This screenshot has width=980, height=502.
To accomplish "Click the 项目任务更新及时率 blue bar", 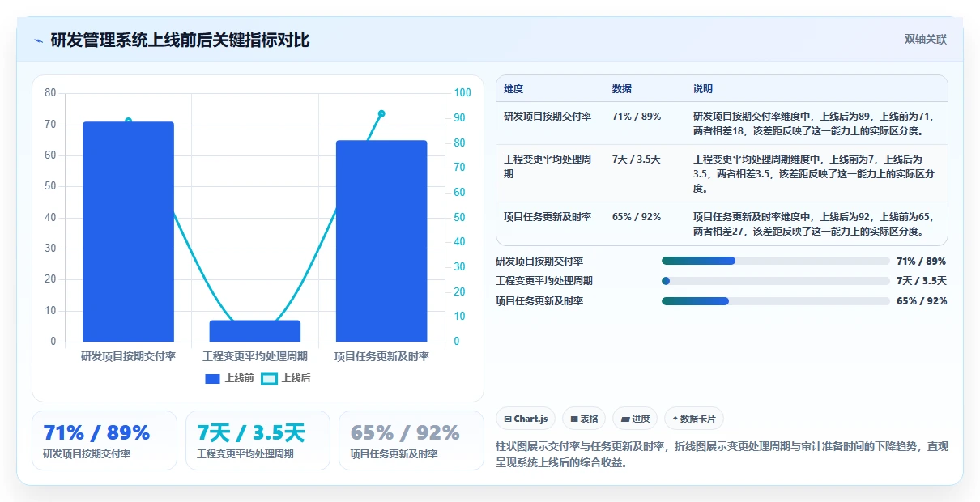I will coord(381,241).
